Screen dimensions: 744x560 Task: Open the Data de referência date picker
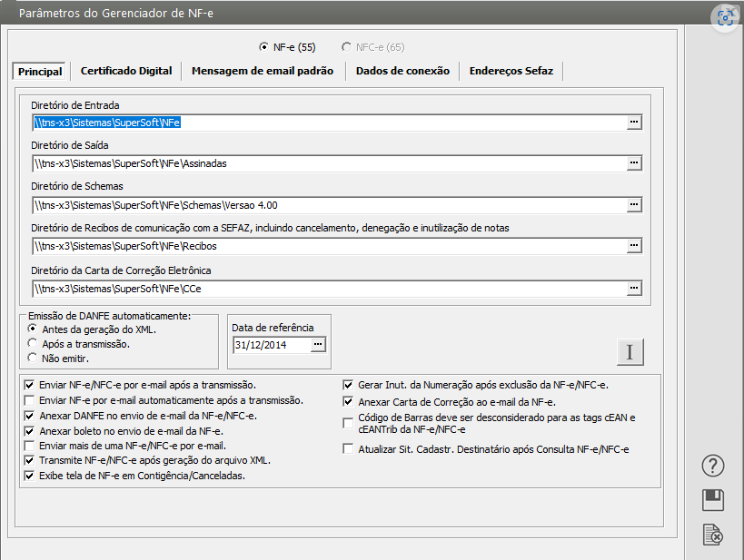pyautogui.click(x=317, y=345)
